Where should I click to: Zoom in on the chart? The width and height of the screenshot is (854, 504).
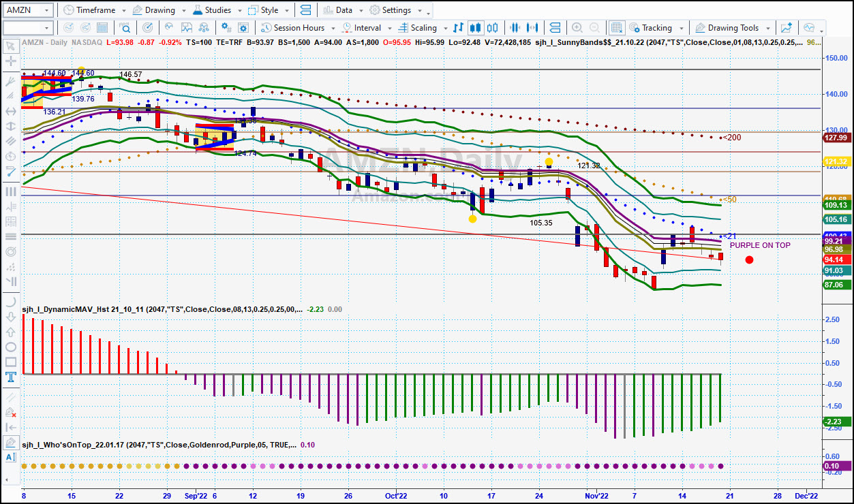coord(577,28)
